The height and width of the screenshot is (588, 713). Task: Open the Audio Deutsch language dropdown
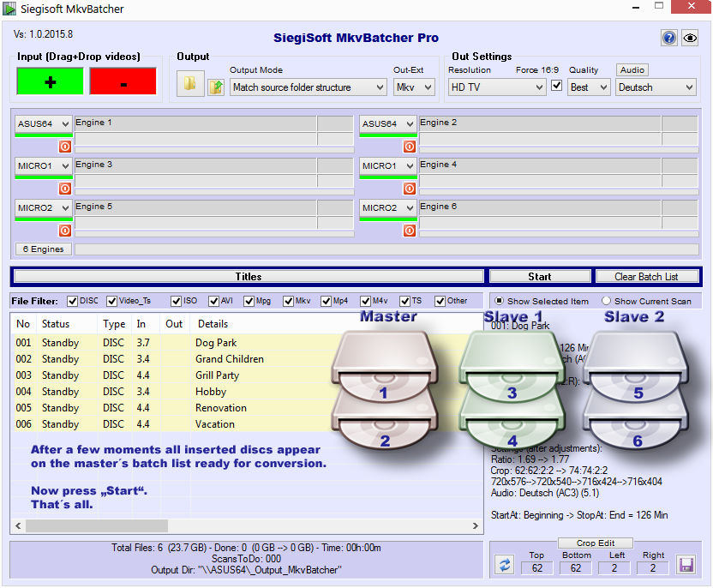[x=656, y=87]
